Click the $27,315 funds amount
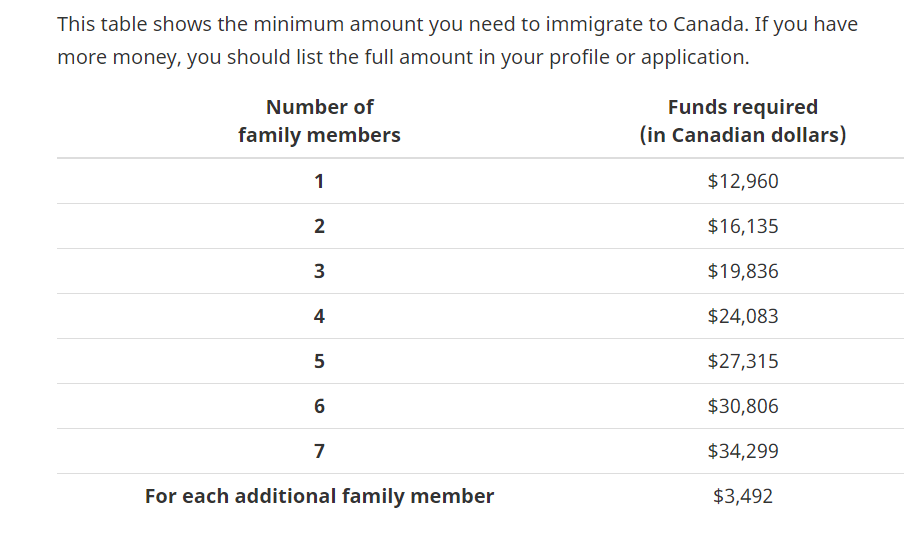Screen dimensions: 922x553 coord(742,361)
